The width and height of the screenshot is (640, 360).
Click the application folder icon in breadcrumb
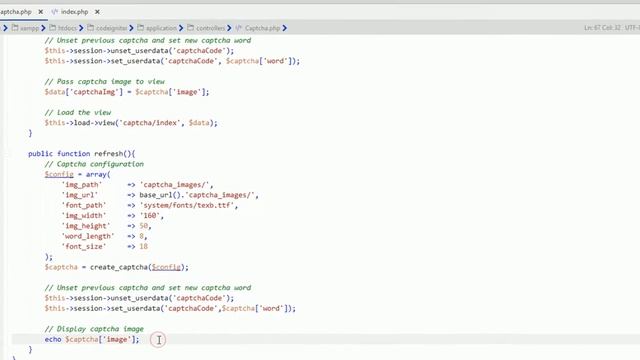[140, 28]
